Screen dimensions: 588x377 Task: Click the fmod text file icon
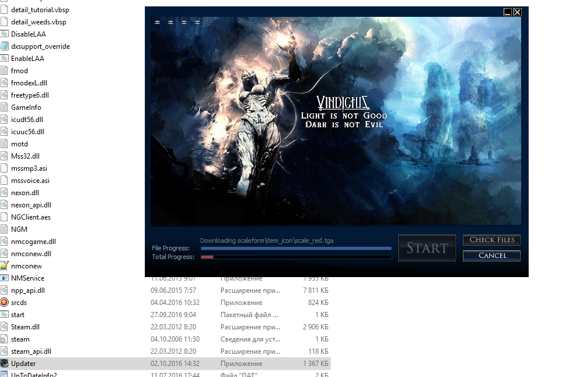[x=4, y=71]
